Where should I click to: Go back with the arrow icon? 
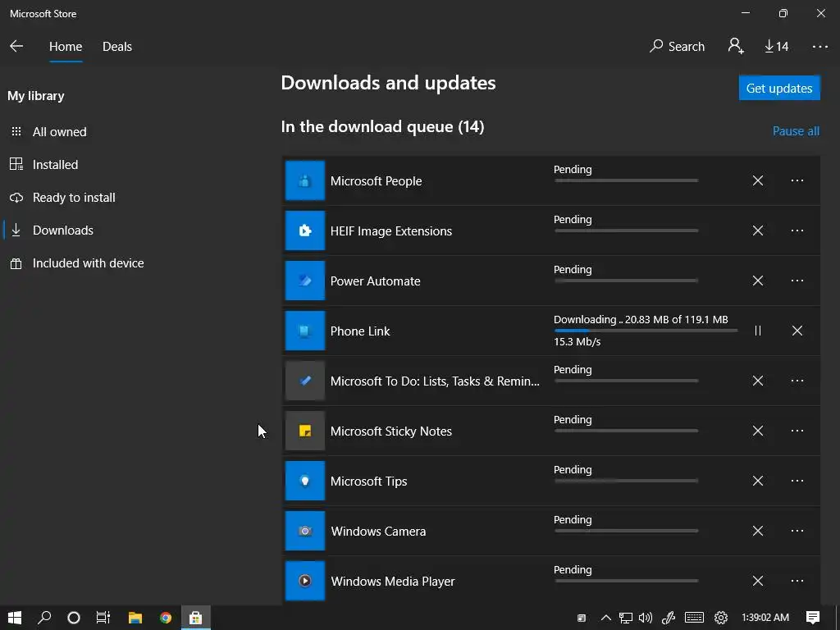[16, 46]
